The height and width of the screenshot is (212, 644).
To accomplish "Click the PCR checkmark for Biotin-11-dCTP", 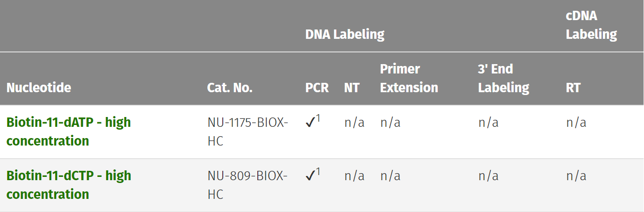I will (311, 176).
